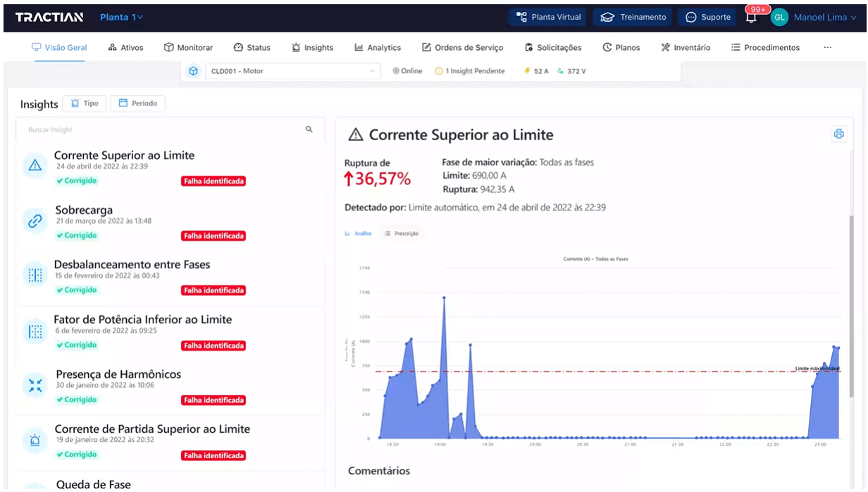Select Corrente Superior ao Limite insight in list
The image size is (868, 492).
point(170,168)
